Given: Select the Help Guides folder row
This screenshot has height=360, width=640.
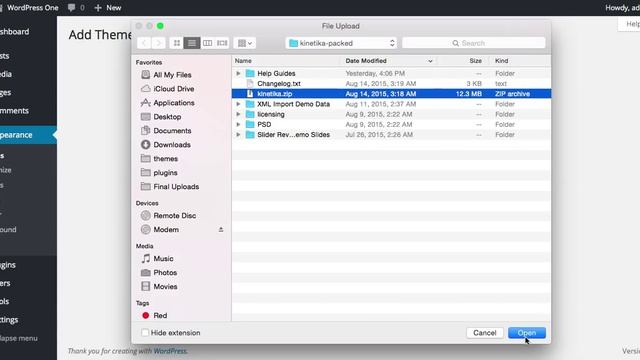Looking at the screenshot, I should [x=391, y=73].
